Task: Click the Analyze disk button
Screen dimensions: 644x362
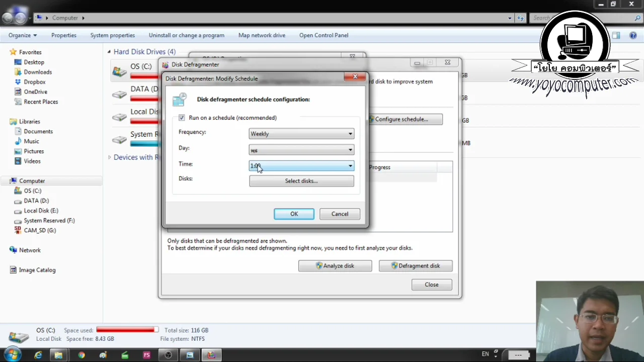Action: click(335, 265)
